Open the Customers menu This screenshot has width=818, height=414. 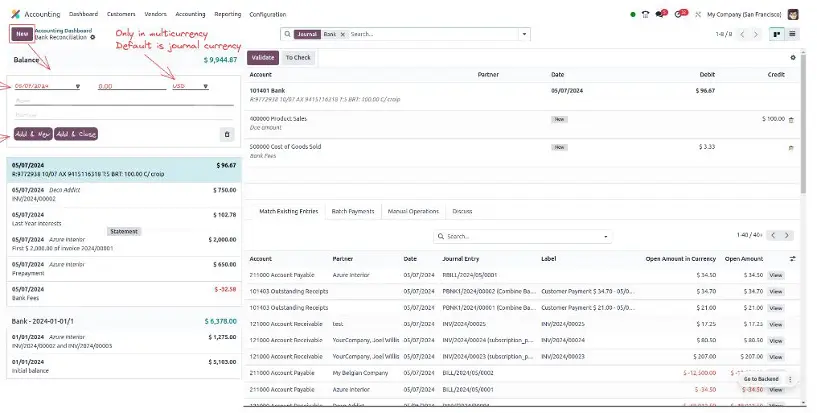pyautogui.click(x=121, y=14)
